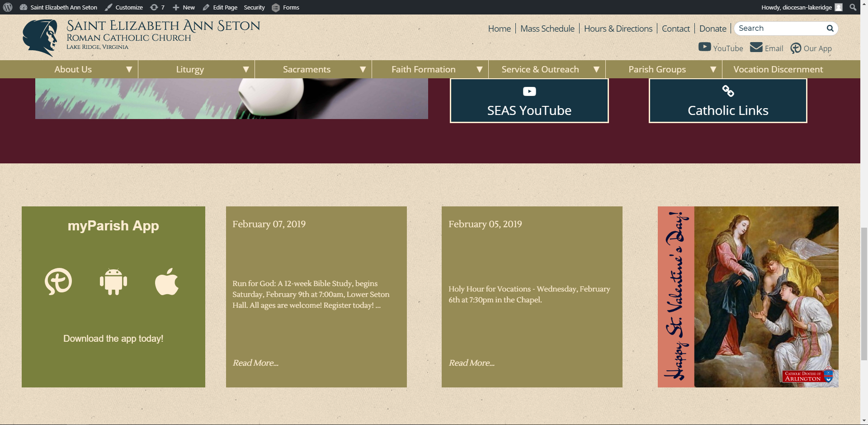
Task: Click the Android icon in myParish App
Action: 113,282
